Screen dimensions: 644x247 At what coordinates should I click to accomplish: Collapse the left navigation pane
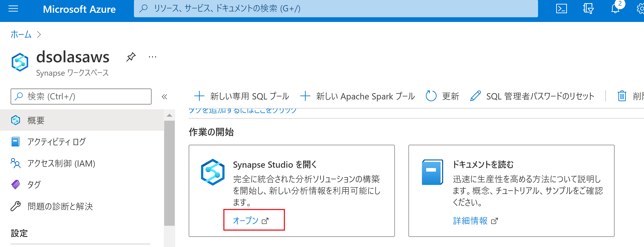coord(164,97)
